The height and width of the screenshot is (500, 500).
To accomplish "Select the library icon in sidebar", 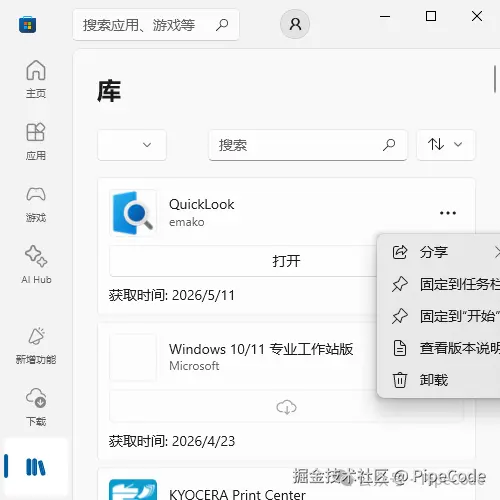I will 36,467.
